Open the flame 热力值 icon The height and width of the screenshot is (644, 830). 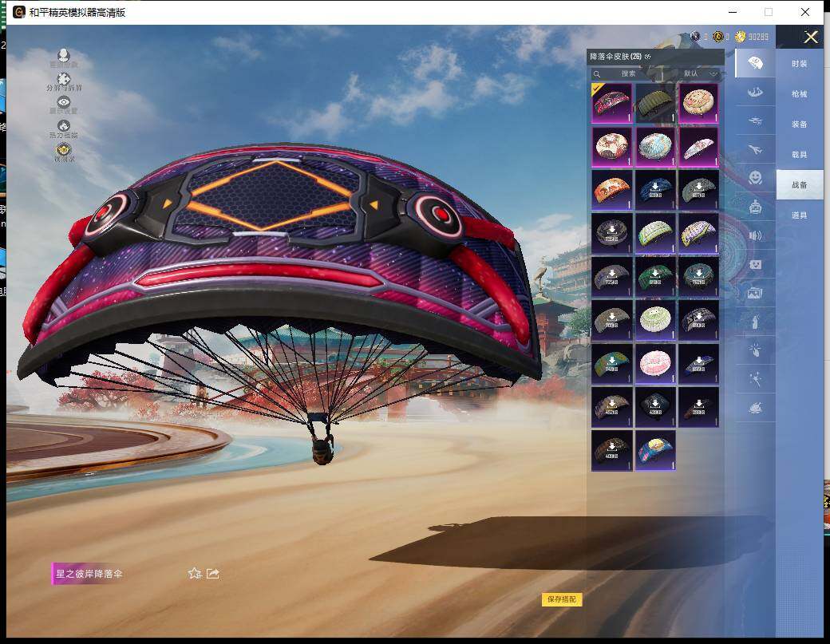(63, 126)
